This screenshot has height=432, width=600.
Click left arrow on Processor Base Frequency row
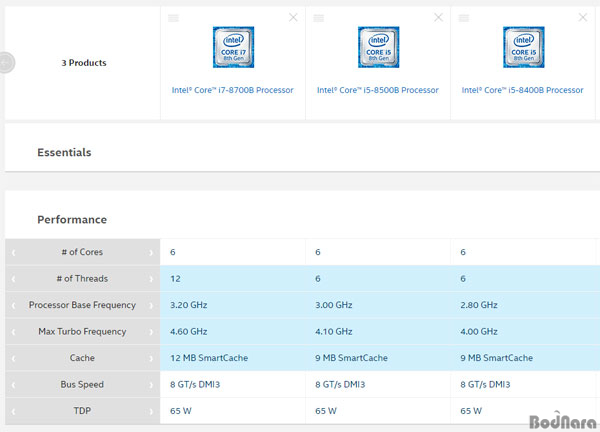[13, 305]
